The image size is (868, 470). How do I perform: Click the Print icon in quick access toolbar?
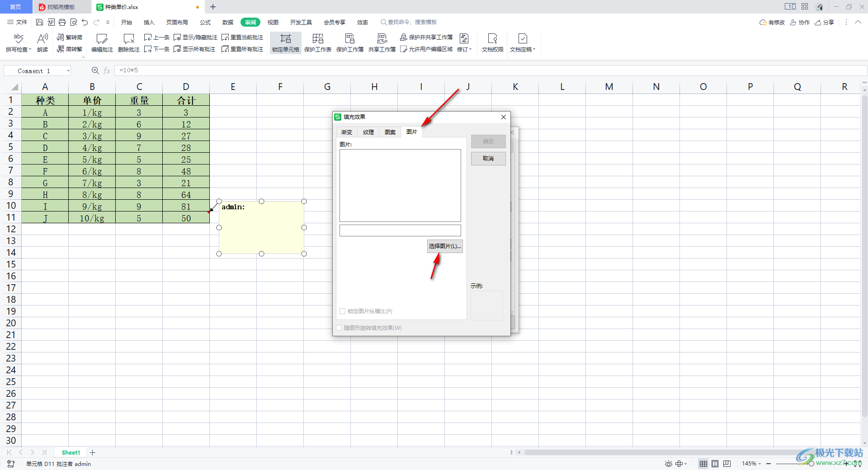pos(62,22)
